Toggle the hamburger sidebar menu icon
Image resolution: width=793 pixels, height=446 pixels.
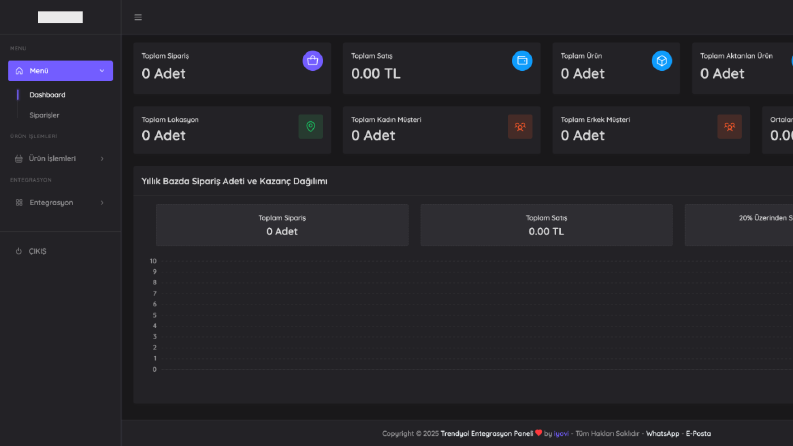pyautogui.click(x=138, y=17)
